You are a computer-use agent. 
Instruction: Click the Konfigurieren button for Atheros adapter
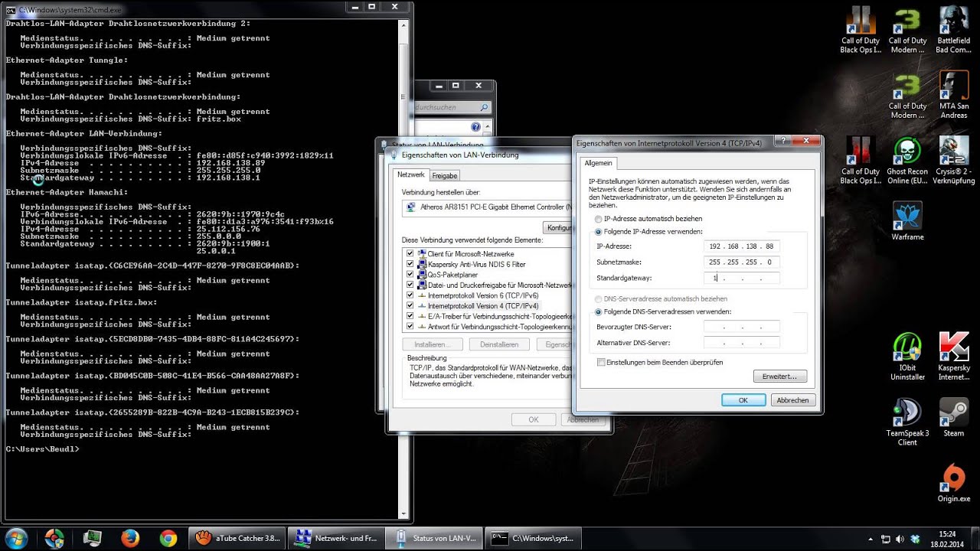coord(557,228)
